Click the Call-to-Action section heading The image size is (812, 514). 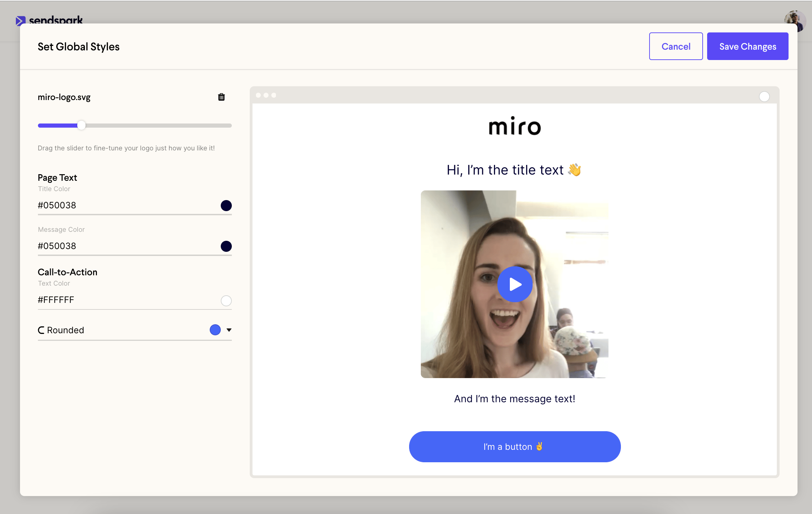68,272
